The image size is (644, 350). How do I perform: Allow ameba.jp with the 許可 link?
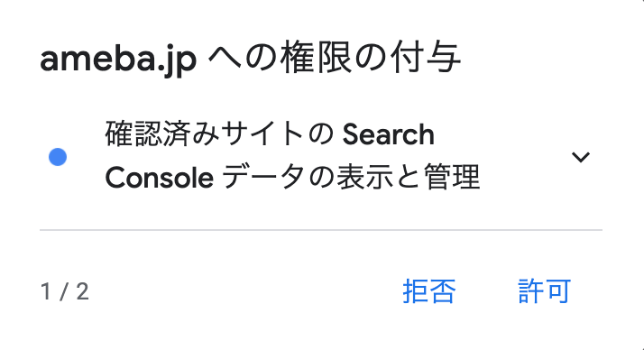[x=544, y=291]
